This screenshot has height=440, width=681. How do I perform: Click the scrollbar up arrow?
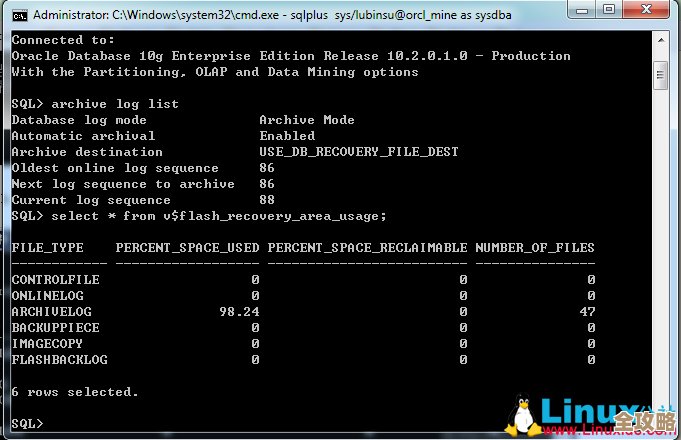[661, 40]
